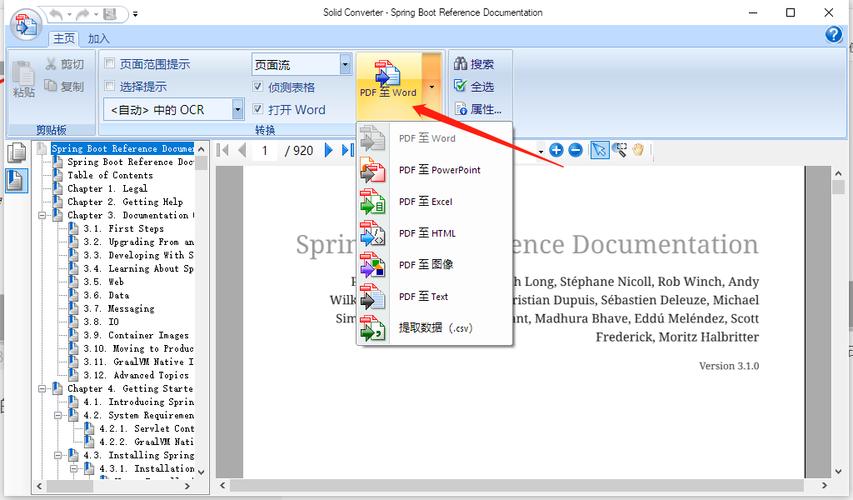The height and width of the screenshot is (500, 853).
Task: Click the Redo arrow in quick access toolbar
Action: (83, 14)
